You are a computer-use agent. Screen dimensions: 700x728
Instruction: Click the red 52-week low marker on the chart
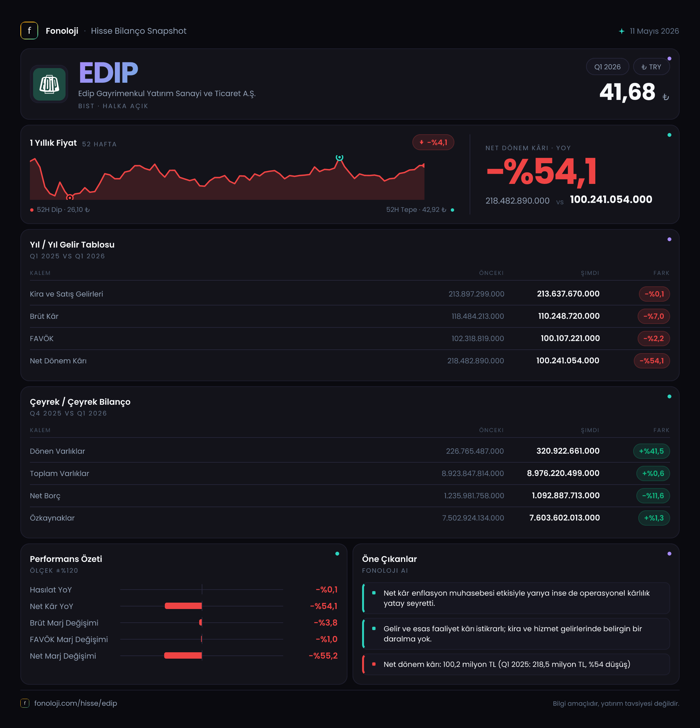click(x=70, y=198)
